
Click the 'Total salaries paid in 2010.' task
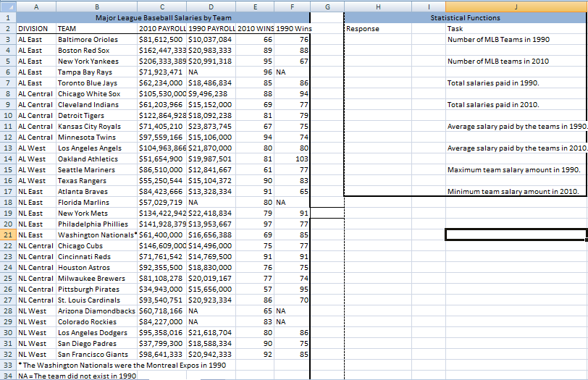516,104
